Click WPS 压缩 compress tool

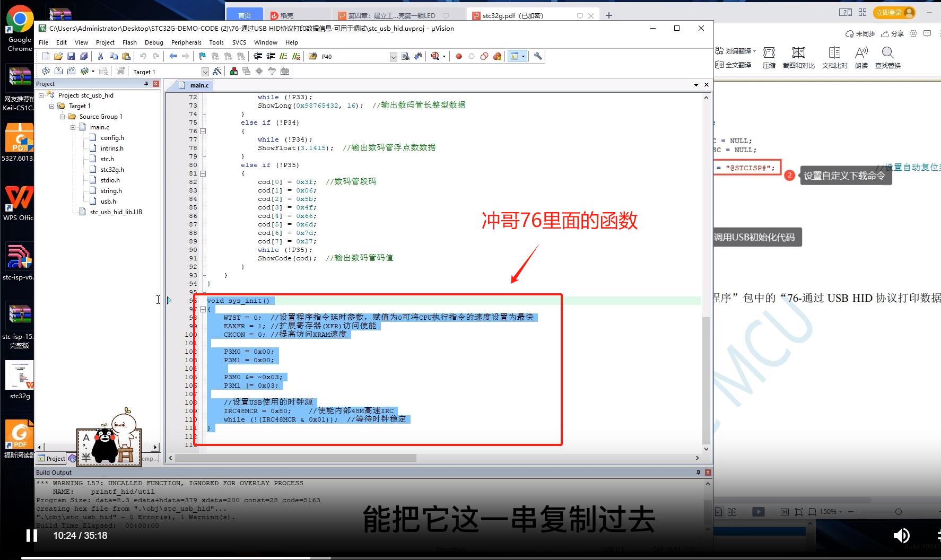(769, 57)
